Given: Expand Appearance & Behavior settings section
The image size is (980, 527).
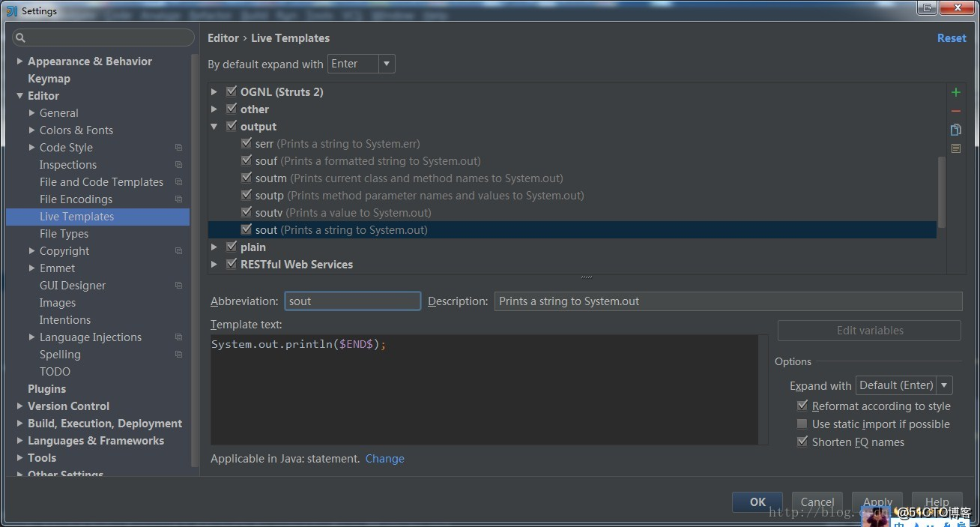Looking at the screenshot, I should coord(19,61).
